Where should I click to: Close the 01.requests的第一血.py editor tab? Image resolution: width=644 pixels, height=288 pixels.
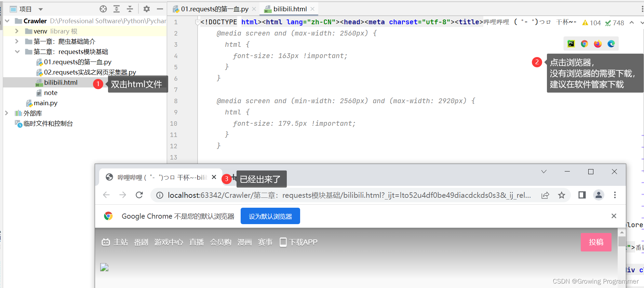pos(254,9)
